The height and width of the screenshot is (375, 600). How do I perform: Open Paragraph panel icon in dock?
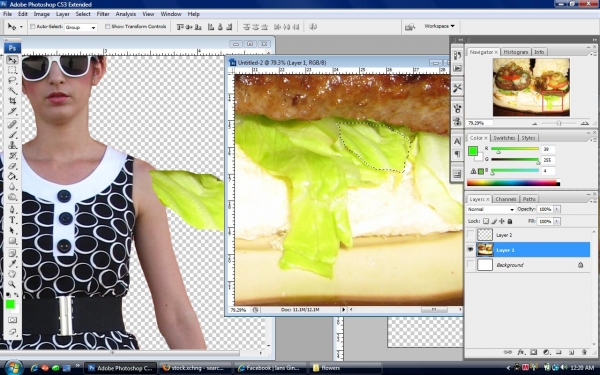tap(457, 154)
